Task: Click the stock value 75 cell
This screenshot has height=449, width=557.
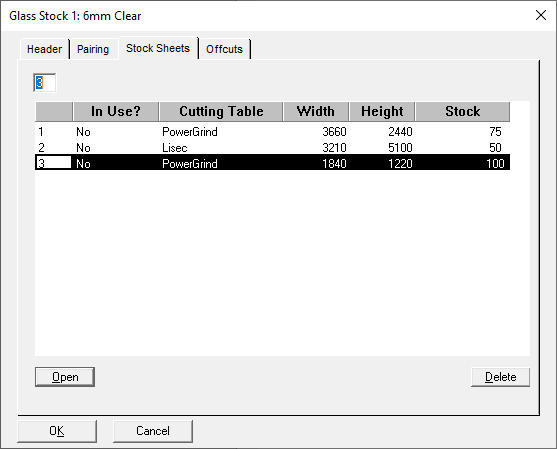Action: (495, 132)
